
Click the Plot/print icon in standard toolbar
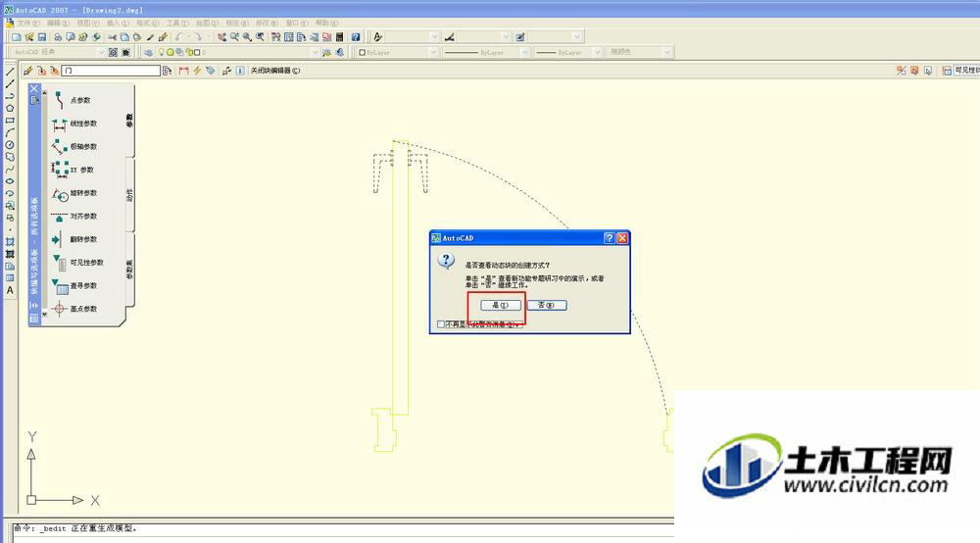click(x=58, y=37)
